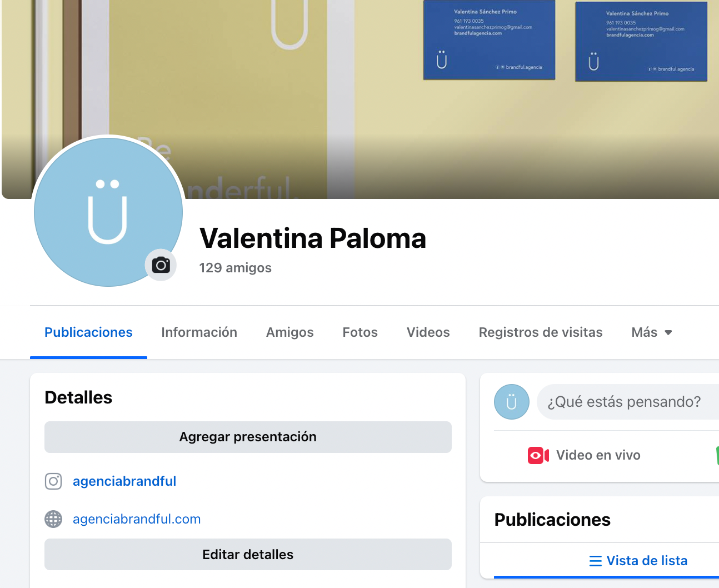This screenshot has width=719, height=588.
Task: Click the Agregar presentación button
Action: [248, 437]
